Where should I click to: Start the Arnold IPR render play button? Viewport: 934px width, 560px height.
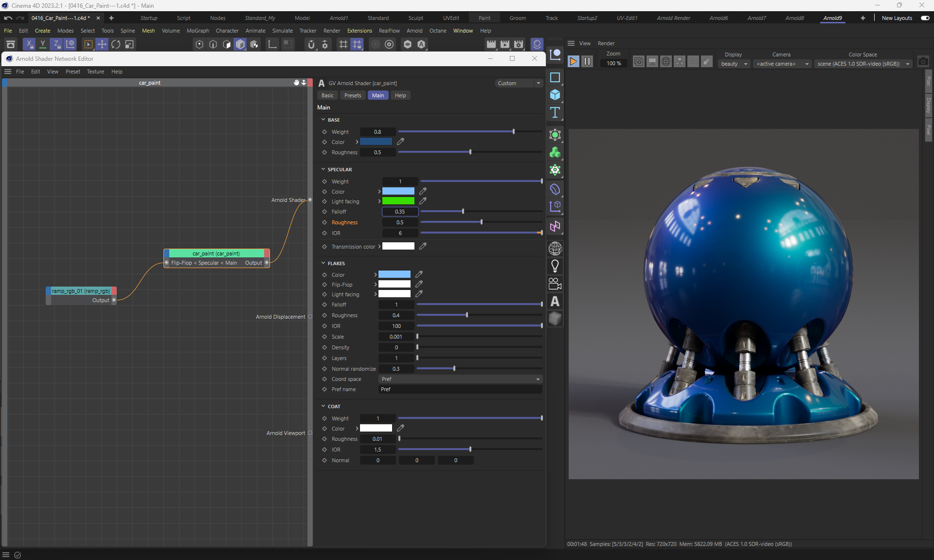pos(573,61)
